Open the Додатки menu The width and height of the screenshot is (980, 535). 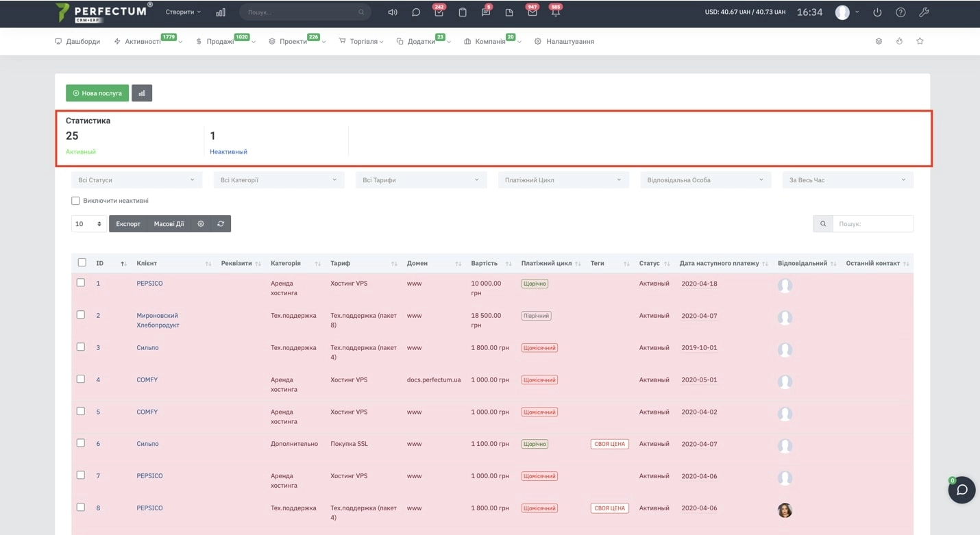coord(424,41)
